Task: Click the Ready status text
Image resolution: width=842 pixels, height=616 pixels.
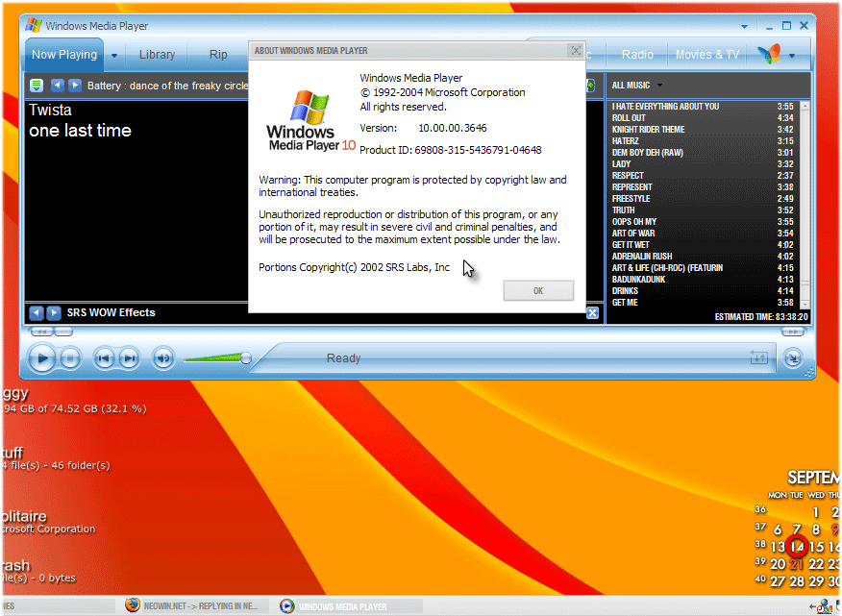Action: [344, 358]
